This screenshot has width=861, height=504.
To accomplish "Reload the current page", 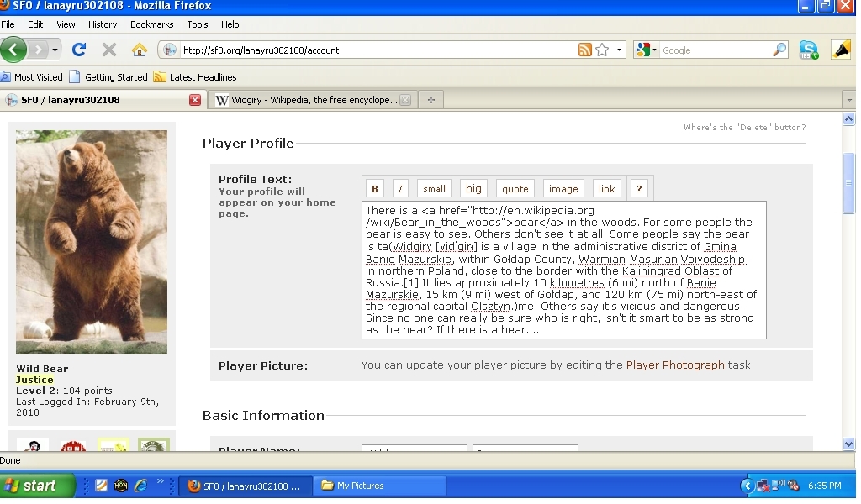I will [x=79, y=50].
